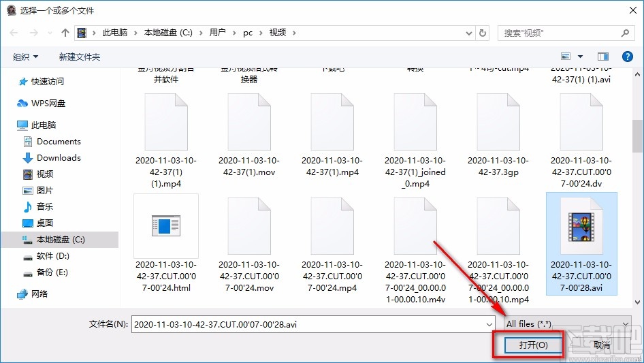Select 本地磁盘 (C:) in the sidebar
The width and height of the screenshot is (644, 363).
coord(59,240)
